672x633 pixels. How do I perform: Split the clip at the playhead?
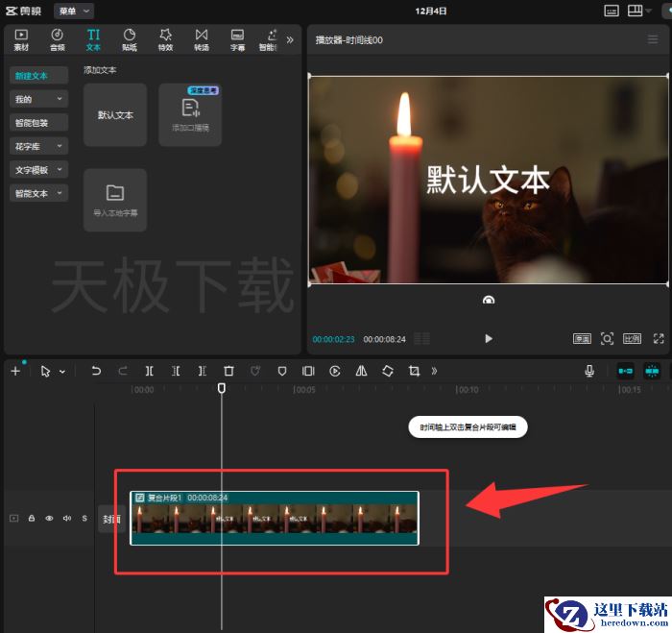[x=149, y=371]
